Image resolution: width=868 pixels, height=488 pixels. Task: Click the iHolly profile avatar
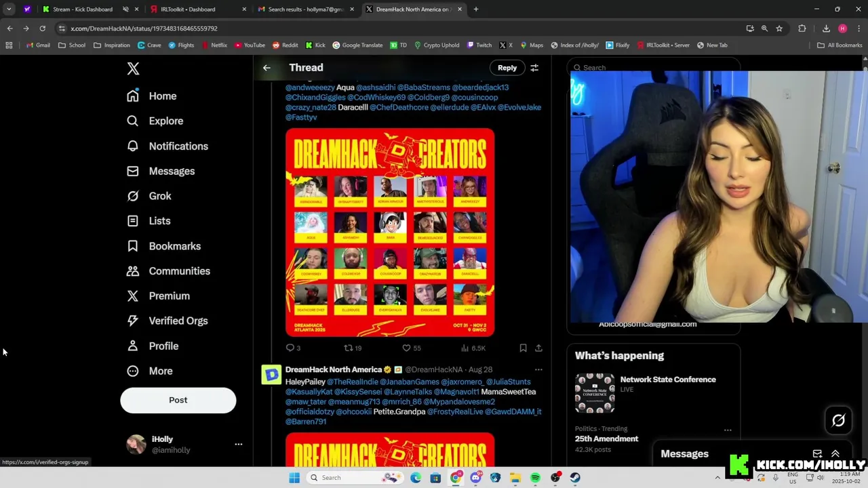(x=136, y=444)
